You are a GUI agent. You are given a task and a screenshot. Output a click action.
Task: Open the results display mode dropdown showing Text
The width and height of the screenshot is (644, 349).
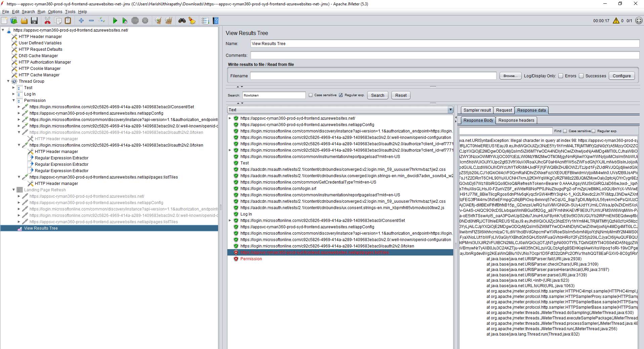pyautogui.click(x=450, y=110)
